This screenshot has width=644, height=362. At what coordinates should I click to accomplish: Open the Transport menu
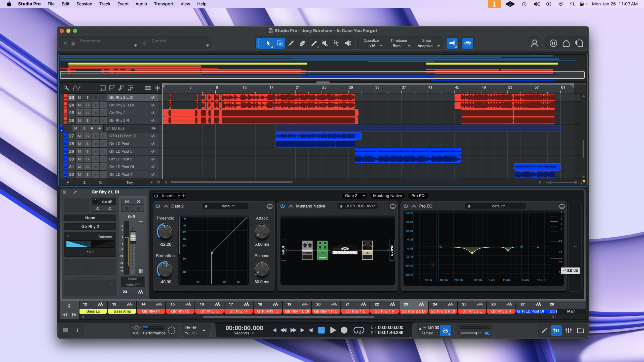pyautogui.click(x=164, y=4)
